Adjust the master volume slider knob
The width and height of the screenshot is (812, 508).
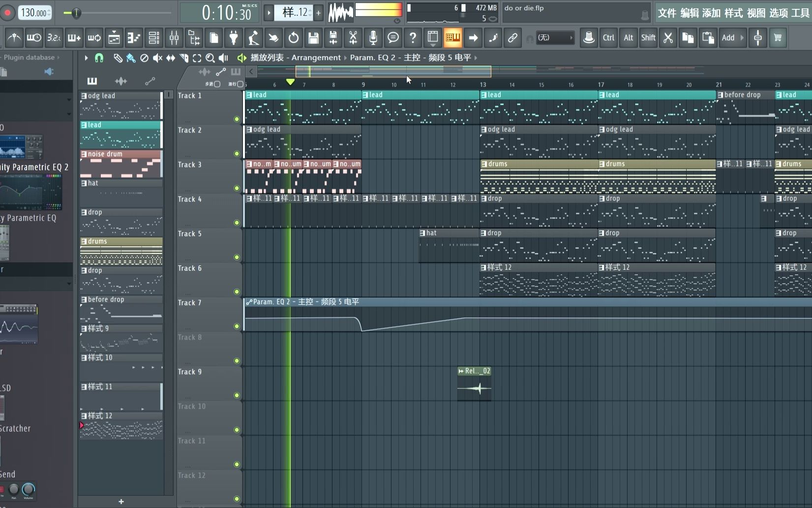(x=76, y=13)
